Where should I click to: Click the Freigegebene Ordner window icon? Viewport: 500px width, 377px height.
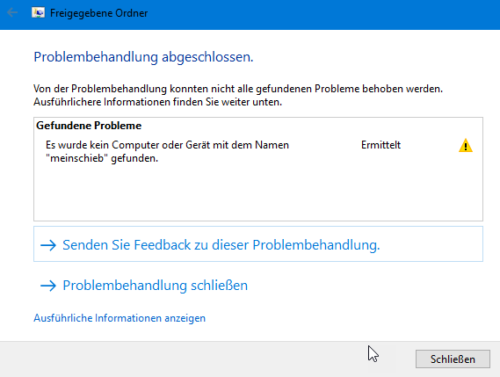click(x=38, y=13)
